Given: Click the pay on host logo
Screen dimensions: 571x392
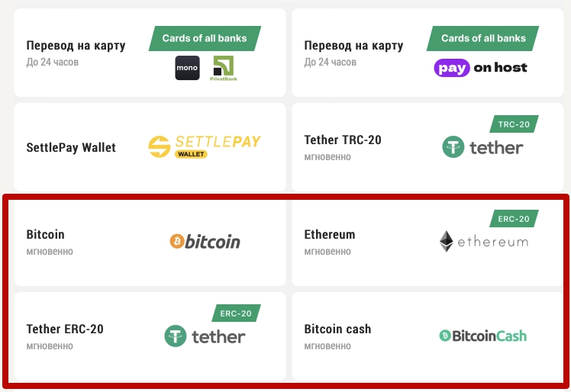Looking at the screenshot, I should coord(481,68).
